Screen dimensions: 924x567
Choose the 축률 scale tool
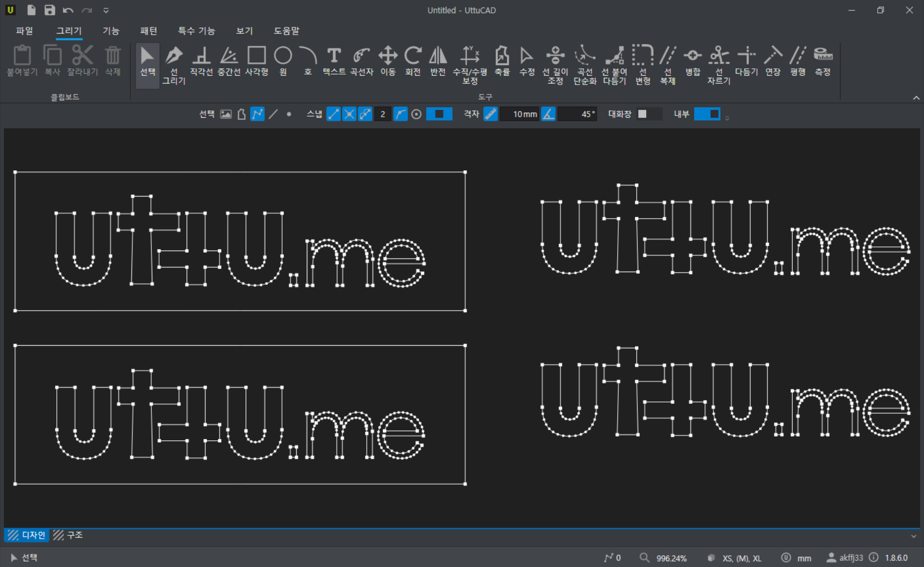[502, 61]
